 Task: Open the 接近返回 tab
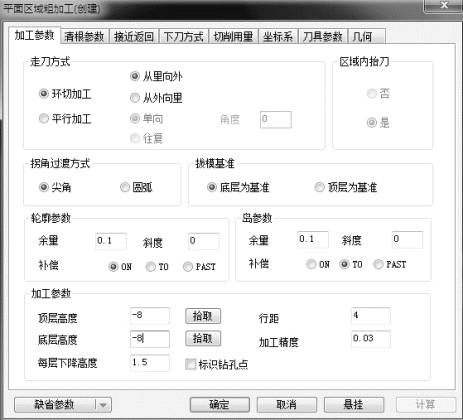point(134,36)
